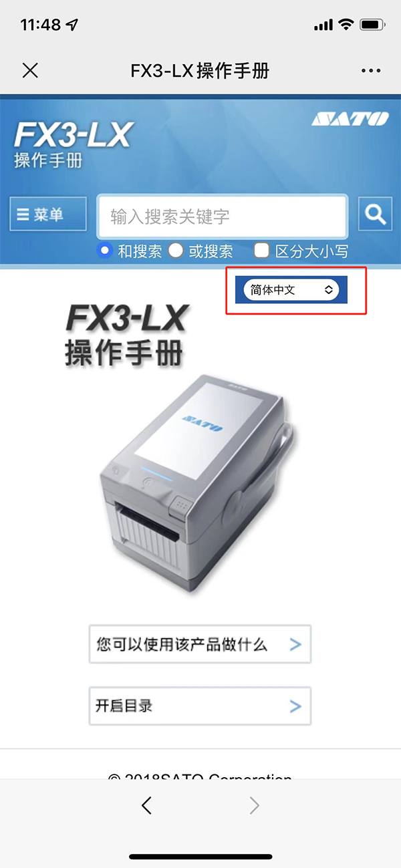401x868 pixels.
Task: Select the 和搜索 radio button
Action: pyautogui.click(x=104, y=251)
